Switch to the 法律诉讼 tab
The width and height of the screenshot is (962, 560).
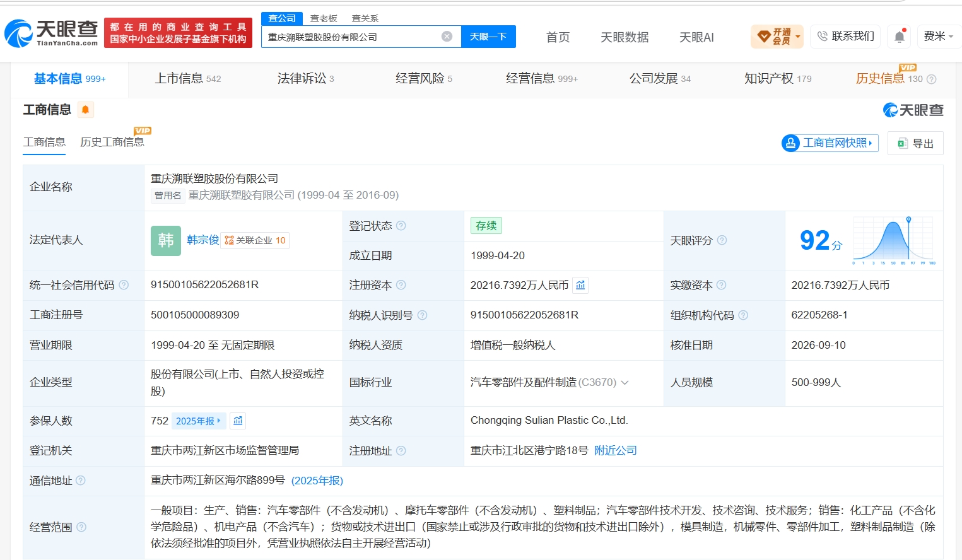point(306,79)
